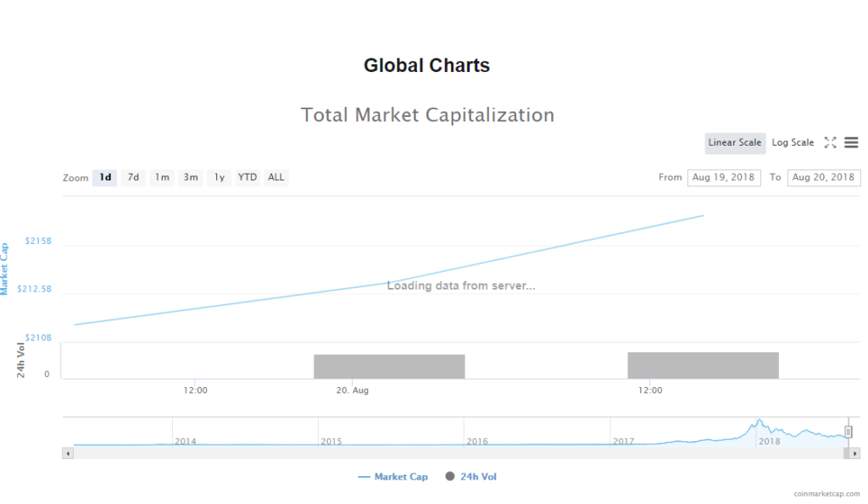Screen dimensions: 868x504
Task: Edit the To date field
Action: pos(823,178)
